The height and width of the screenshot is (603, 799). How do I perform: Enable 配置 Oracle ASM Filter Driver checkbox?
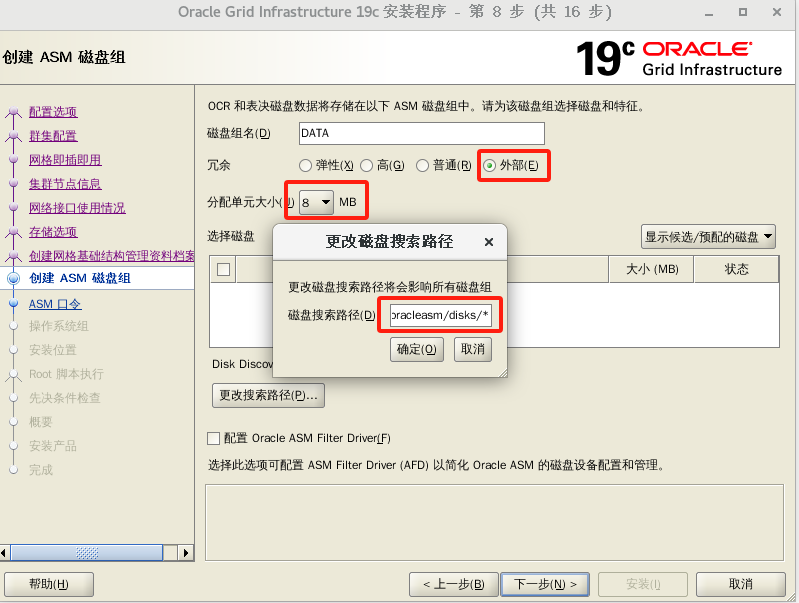pyautogui.click(x=214, y=438)
